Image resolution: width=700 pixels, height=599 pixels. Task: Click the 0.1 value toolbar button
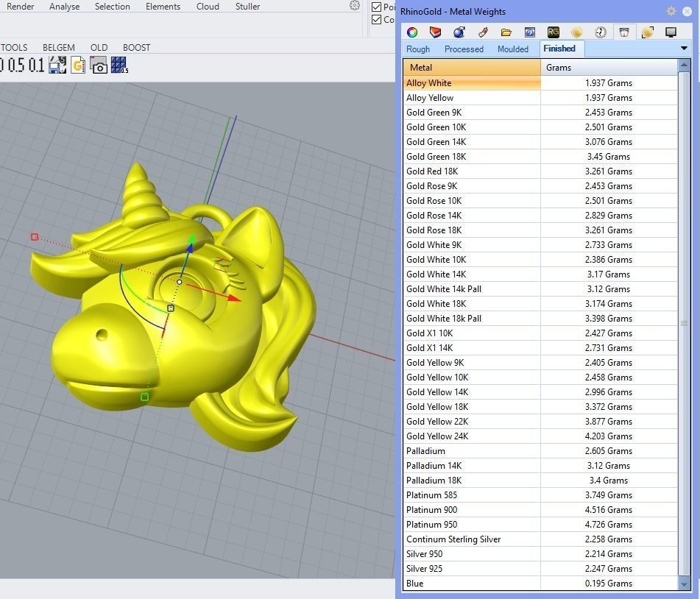click(37, 65)
